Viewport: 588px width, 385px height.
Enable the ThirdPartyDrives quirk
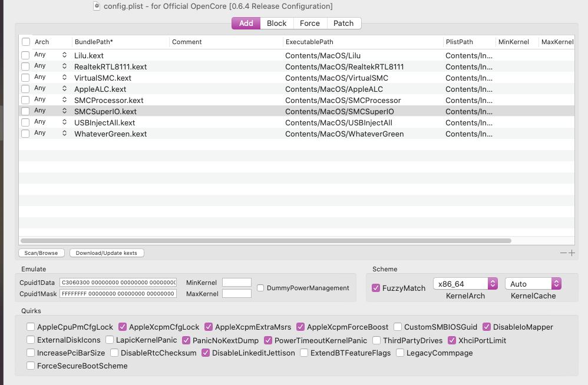[376, 340]
